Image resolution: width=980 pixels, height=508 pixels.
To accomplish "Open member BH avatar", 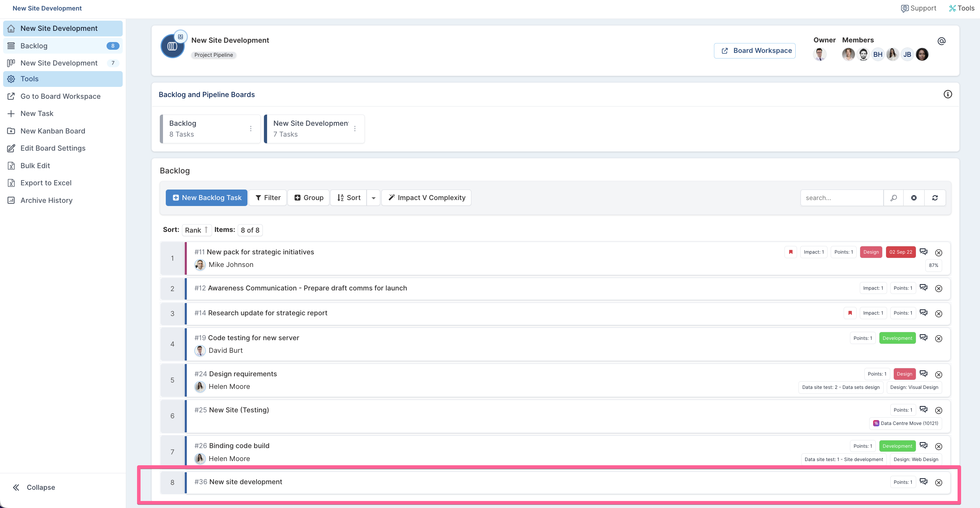I will pyautogui.click(x=878, y=54).
